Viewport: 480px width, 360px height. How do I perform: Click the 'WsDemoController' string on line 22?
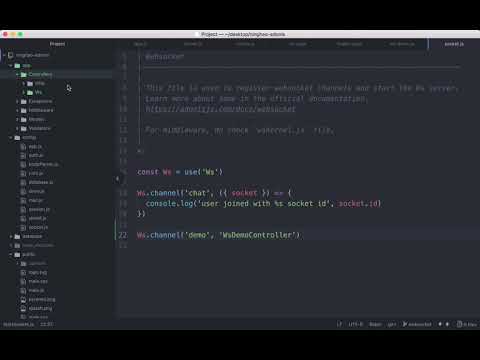259,235
